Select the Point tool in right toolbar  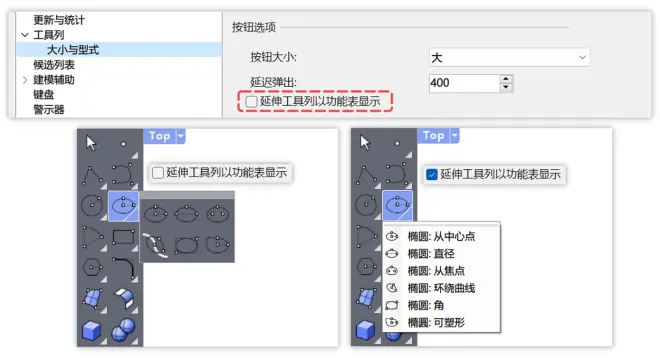pos(397,143)
